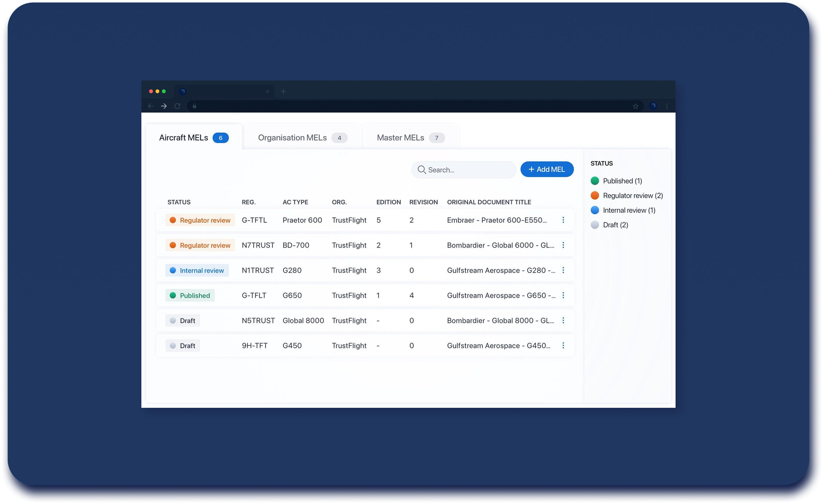The image size is (823, 504).
Task: Select registration N7TRUST
Action: 258,245
